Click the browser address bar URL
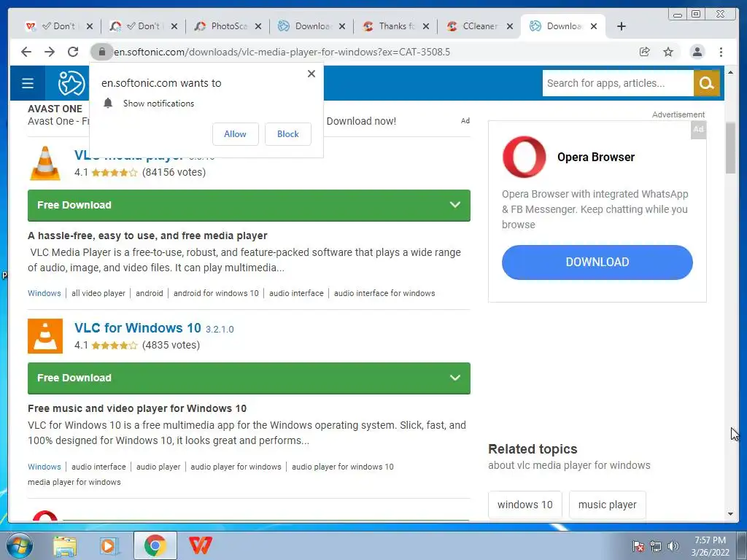Image resolution: width=747 pixels, height=560 pixels. [282, 52]
